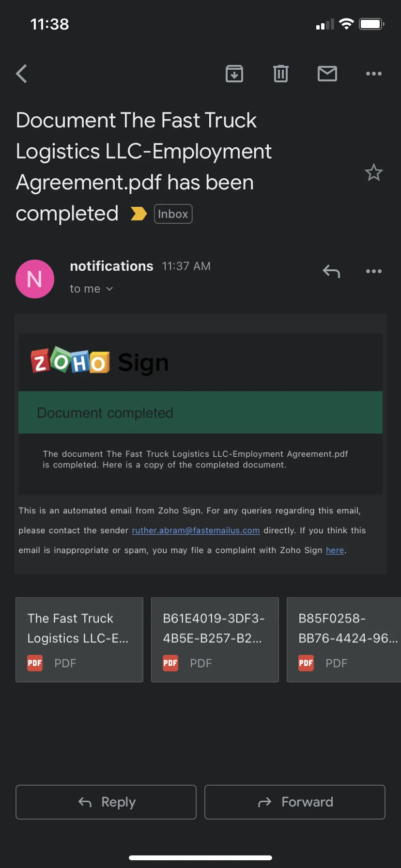Open the B61E4019 PDF attachment
This screenshot has width=401, height=868.
point(215,640)
